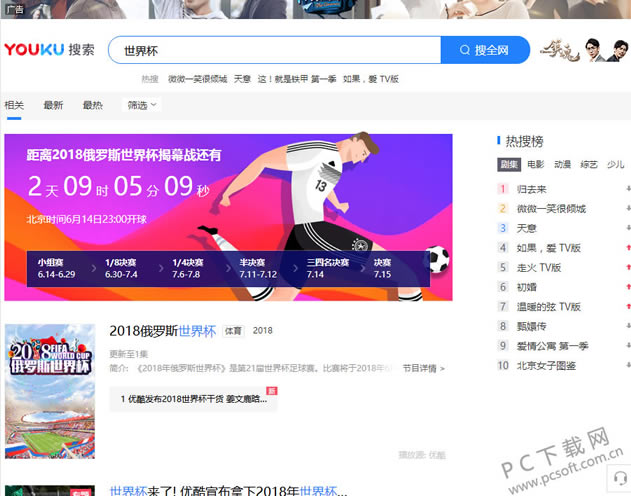This screenshot has height=496, width=631.
Task: Select 小组赛 6.14-6.29 stage
Action: 56,269
